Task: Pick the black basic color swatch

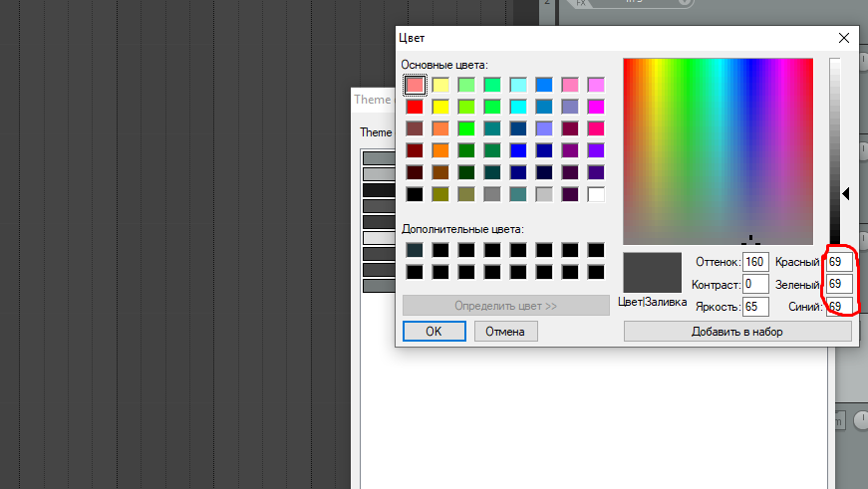Action: coord(415,194)
